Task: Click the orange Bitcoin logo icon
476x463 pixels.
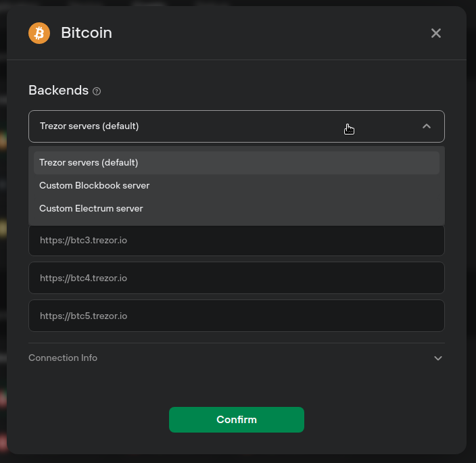Action: pos(39,33)
